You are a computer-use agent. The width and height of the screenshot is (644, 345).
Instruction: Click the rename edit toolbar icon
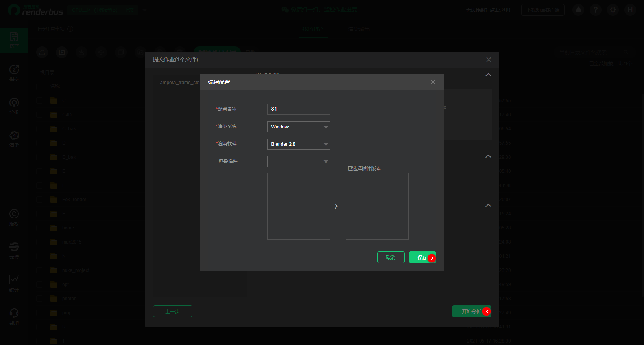140,52
